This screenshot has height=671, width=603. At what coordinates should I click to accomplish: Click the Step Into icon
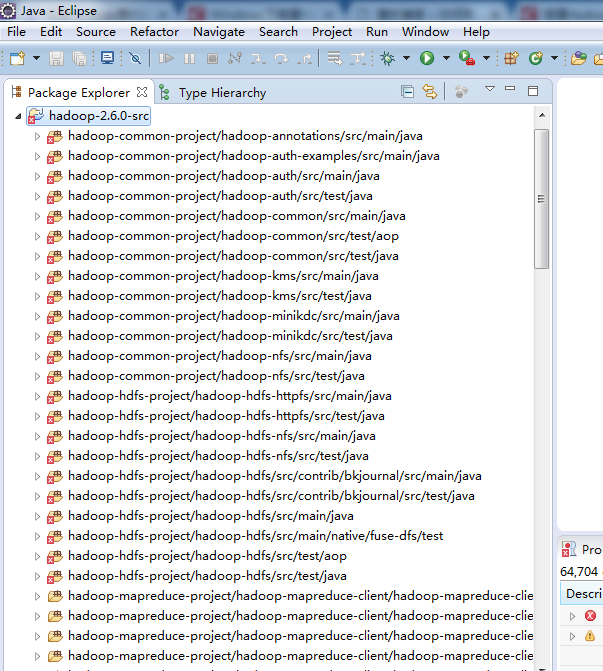click(258, 58)
